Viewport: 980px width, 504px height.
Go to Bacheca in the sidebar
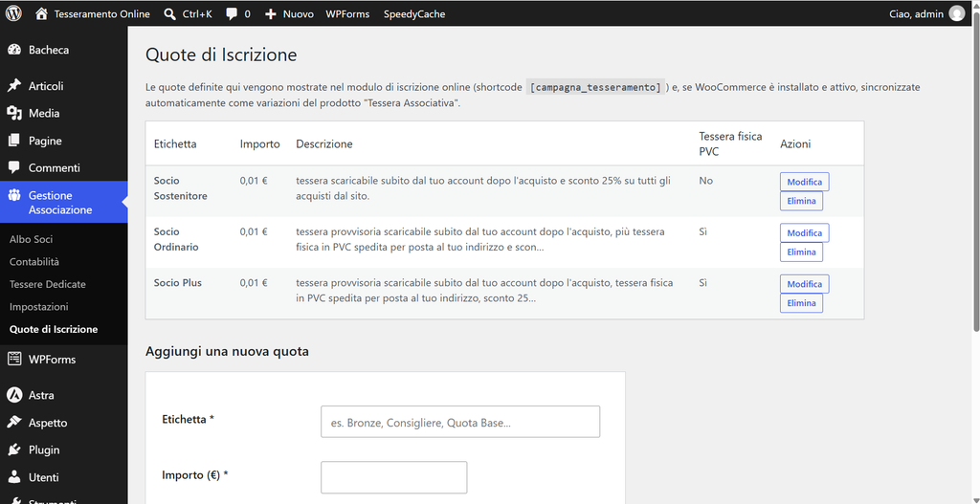click(49, 50)
